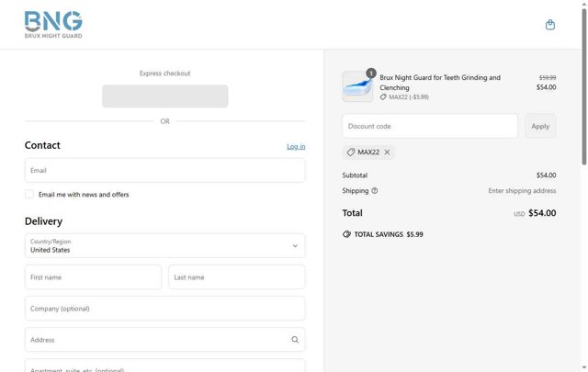Click the Address search magnifier icon
The image size is (588, 372).
click(295, 340)
